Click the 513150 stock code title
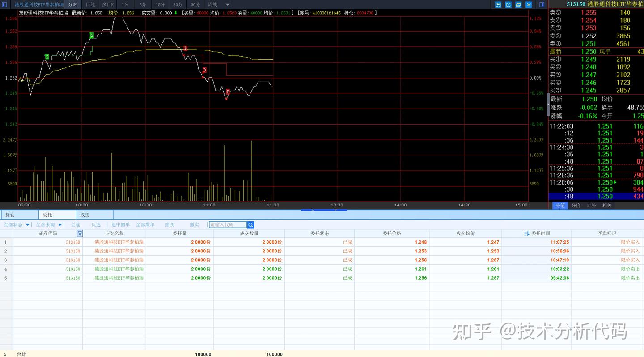The image size is (644, 357). (x=576, y=4)
